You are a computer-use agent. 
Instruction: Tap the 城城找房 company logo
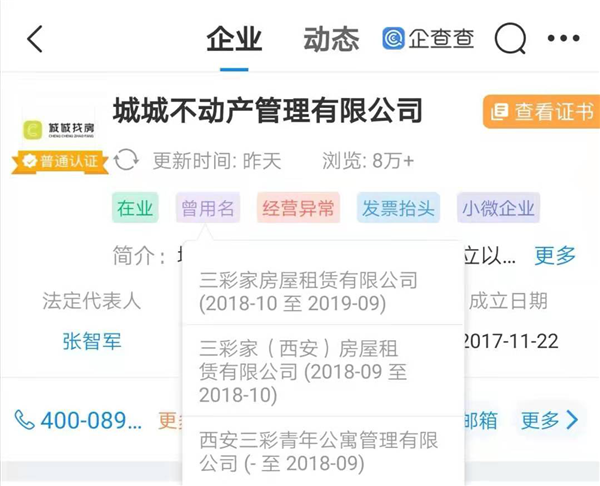click(x=59, y=129)
